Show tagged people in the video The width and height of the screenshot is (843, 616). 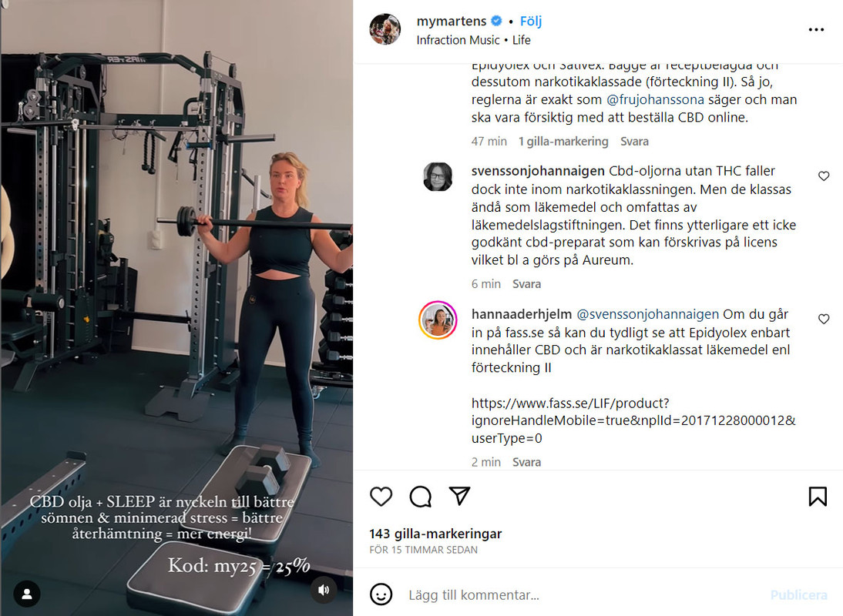point(26,594)
